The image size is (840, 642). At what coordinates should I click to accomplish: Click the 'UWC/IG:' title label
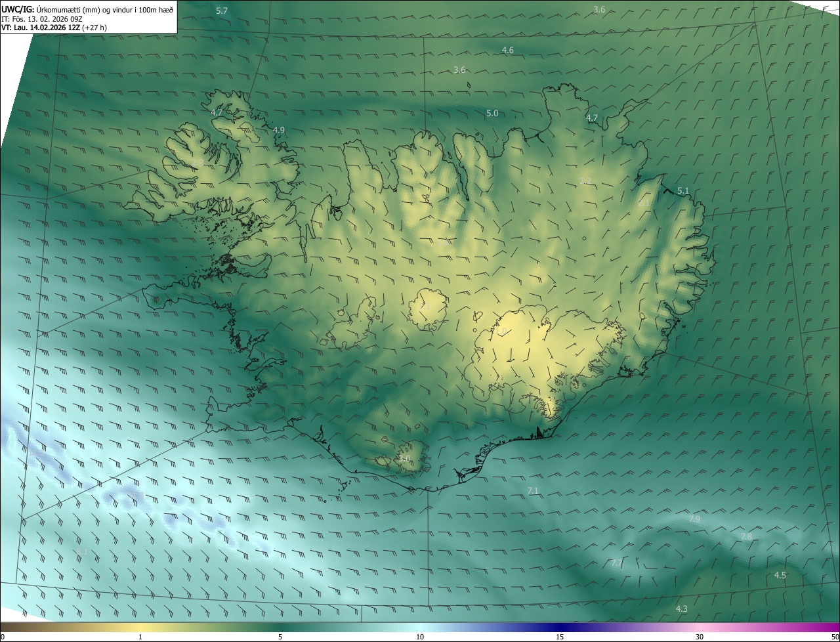(18, 9)
